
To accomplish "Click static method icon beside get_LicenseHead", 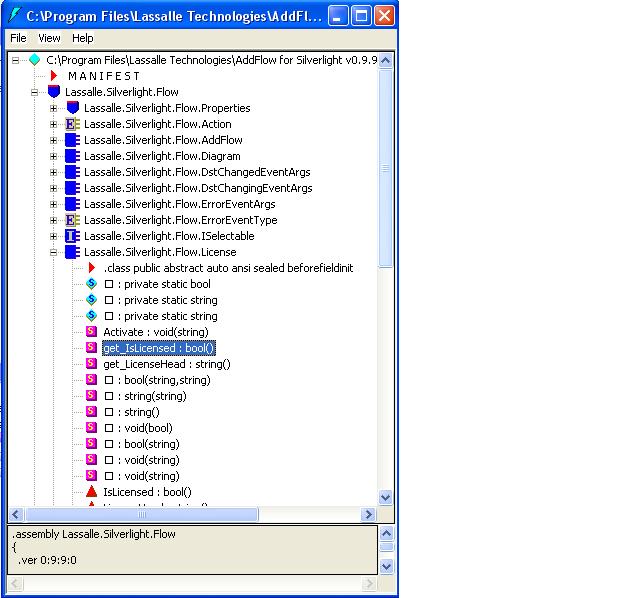I will (x=91, y=363).
